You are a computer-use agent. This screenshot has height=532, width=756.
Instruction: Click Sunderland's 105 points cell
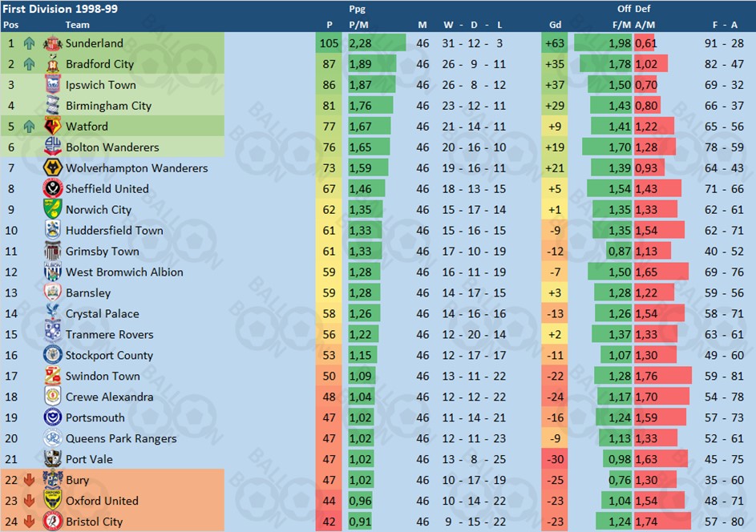pyautogui.click(x=329, y=43)
